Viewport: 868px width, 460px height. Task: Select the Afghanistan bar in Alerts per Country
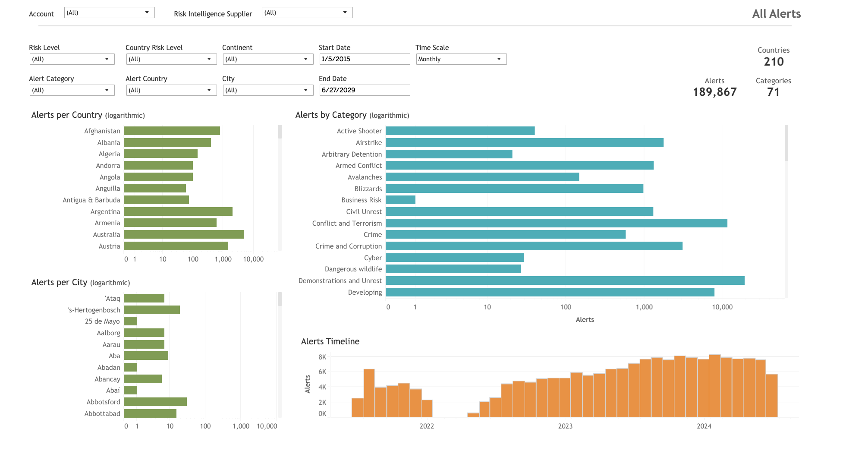point(172,131)
